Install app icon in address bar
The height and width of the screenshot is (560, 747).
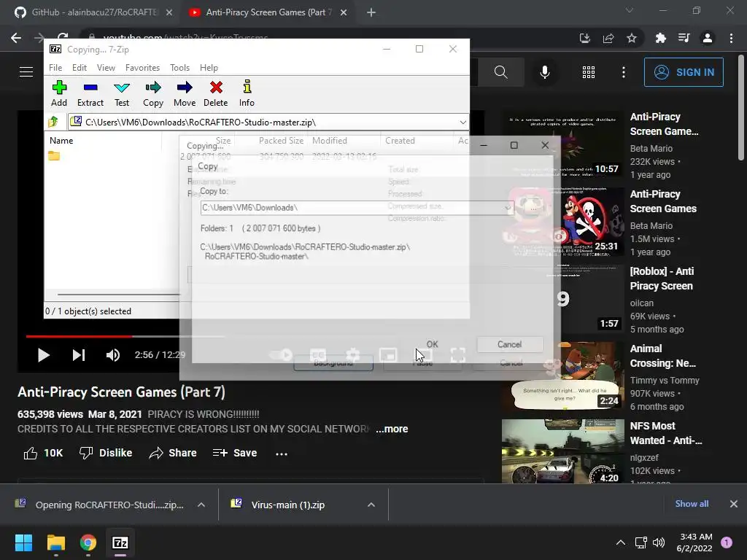(x=585, y=38)
